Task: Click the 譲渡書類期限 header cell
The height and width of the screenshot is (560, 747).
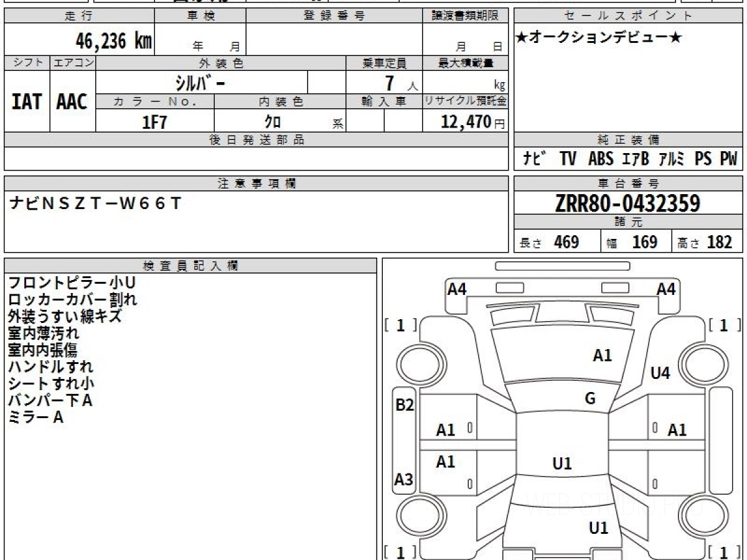Action: 465,16
